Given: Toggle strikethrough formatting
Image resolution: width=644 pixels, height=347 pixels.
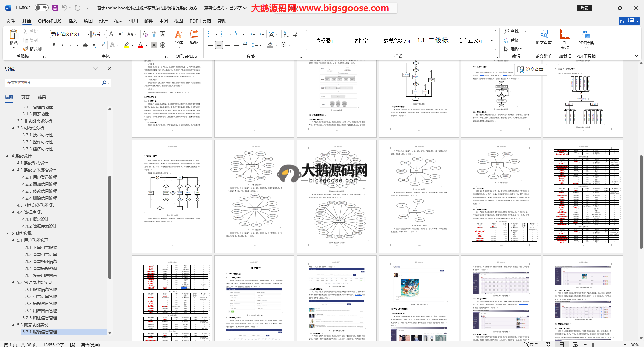Looking at the screenshot, I should (x=85, y=45).
